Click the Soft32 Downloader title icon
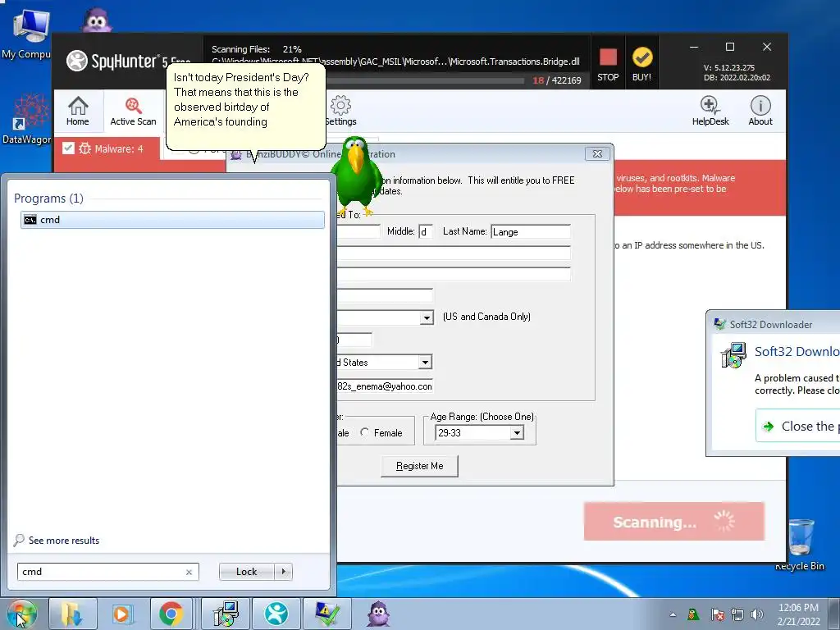This screenshot has height=630, width=840. tap(719, 324)
